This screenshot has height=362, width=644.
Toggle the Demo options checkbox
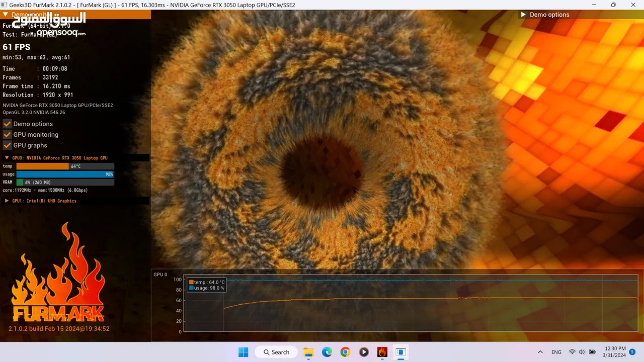click(x=8, y=124)
